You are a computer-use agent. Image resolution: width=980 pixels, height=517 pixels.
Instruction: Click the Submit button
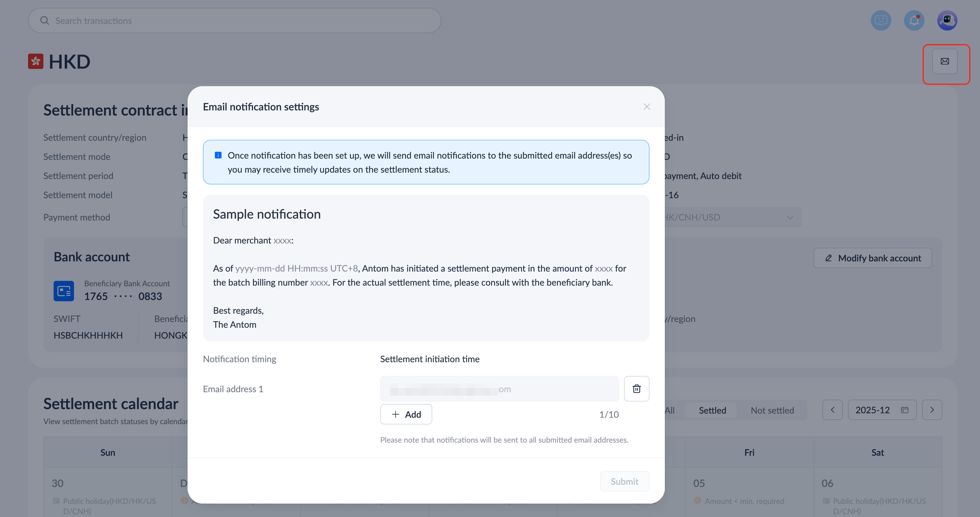pyautogui.click(x=624, y=481)
